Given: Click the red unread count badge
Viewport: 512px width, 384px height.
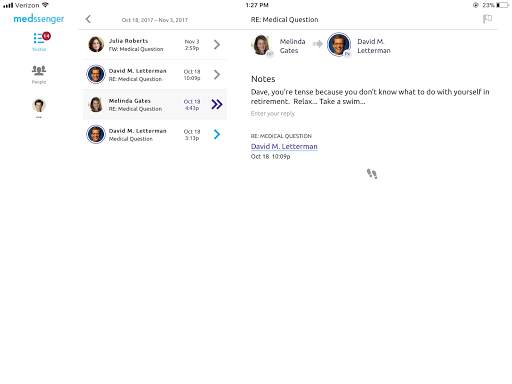Looking at the screenshot, I should click(x=46, y=36).
